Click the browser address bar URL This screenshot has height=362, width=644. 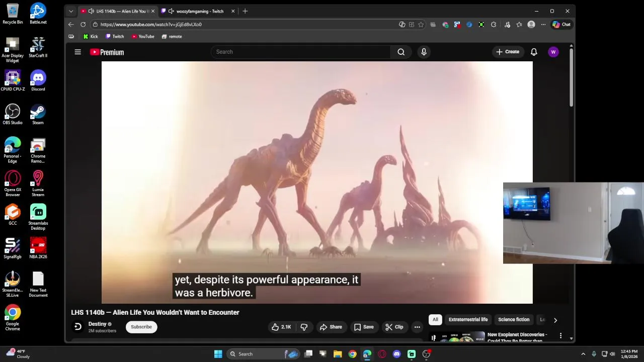151,24
